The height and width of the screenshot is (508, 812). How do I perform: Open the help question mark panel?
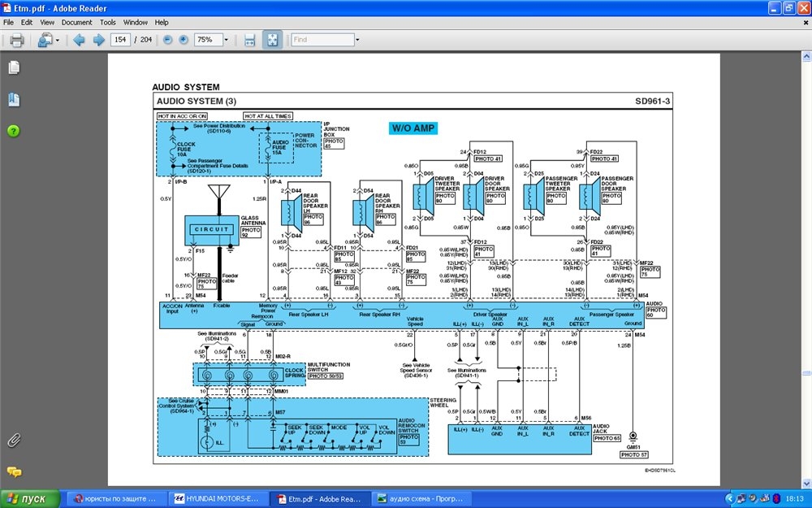coord(14,131)
